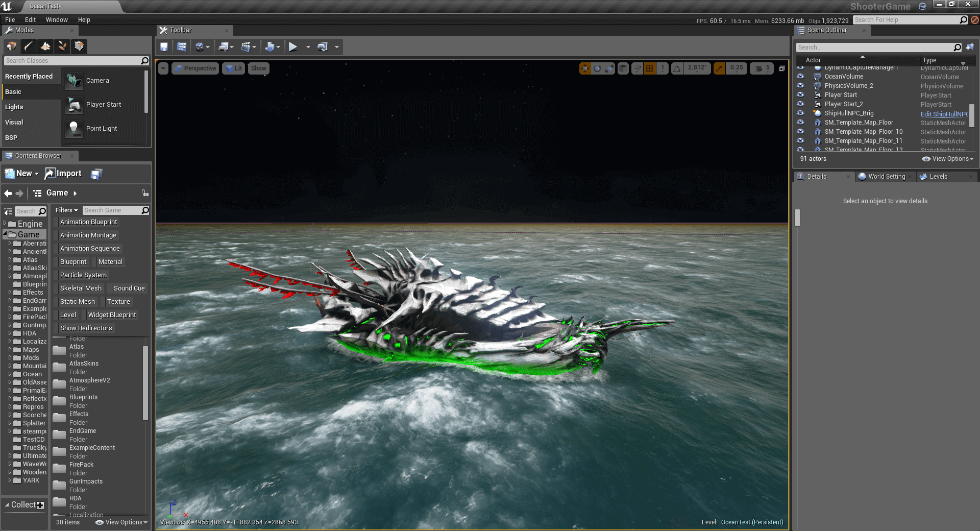Toggle visibility of ShipHullNPC_Brig actor
The image size is (980, 531).
click(x=800, y=113)
